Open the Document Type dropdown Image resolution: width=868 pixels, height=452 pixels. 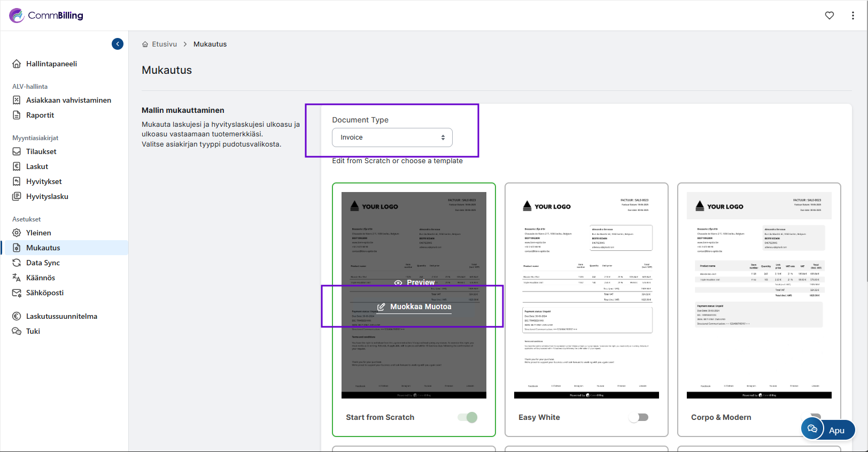pos(392,137)
